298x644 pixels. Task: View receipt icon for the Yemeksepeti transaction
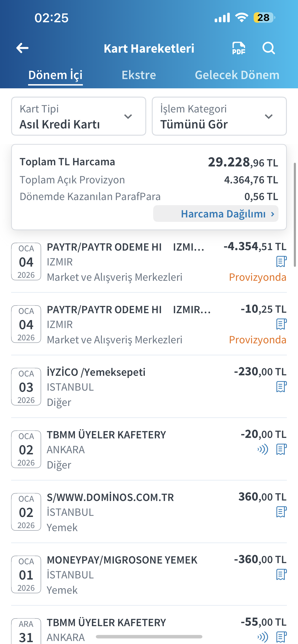pyautogui.click(x=282, y=387)
